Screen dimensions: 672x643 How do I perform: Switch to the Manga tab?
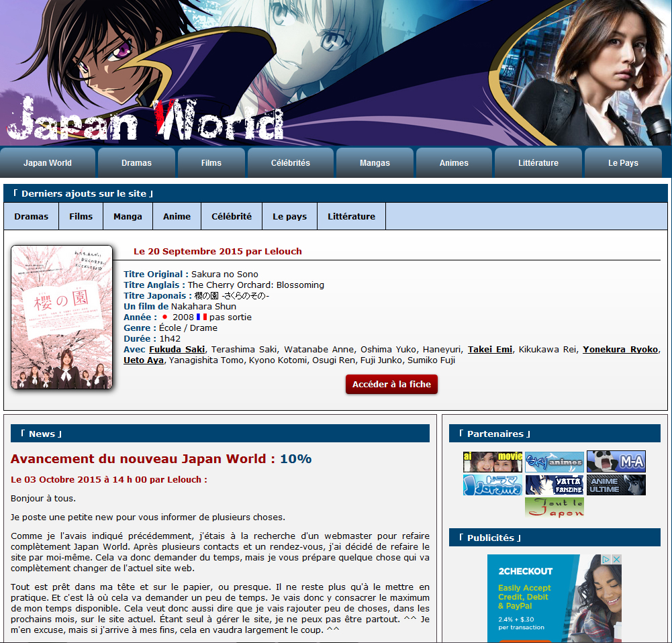click(x=128, y=216)
